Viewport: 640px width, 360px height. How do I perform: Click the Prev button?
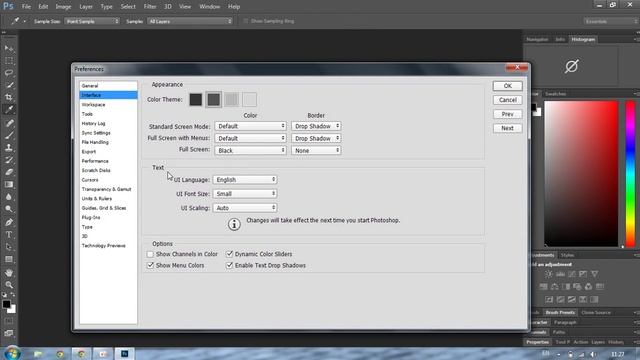(507, 114)
